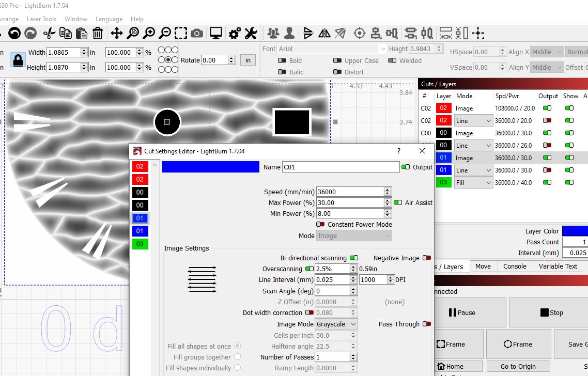The width and height of the screenshot is (588, 376).
Task: Open the camera control icon
Action: [197, 34]
